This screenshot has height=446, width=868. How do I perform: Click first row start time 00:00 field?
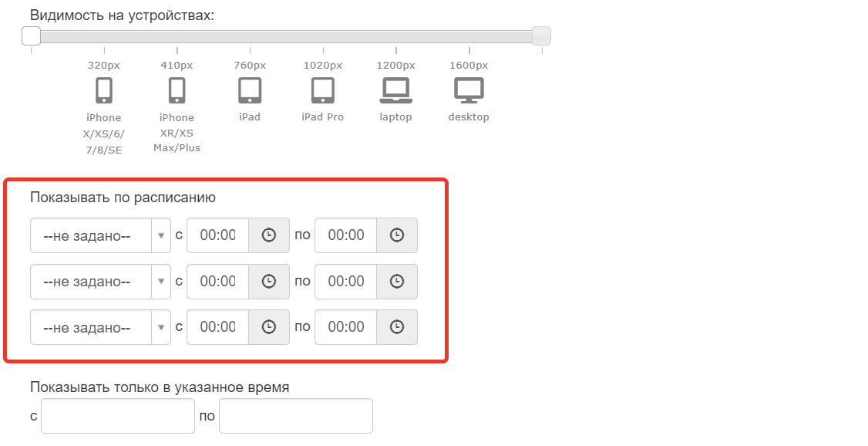pos(218,235)
